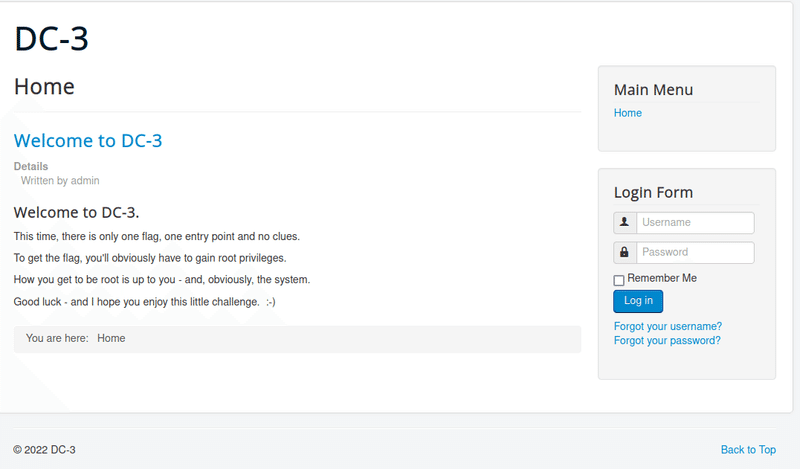Image resolution: width=800 pixels, height=469 pixels.
Task: Open the Forgot your username link
Action: [x=668, y=326]
